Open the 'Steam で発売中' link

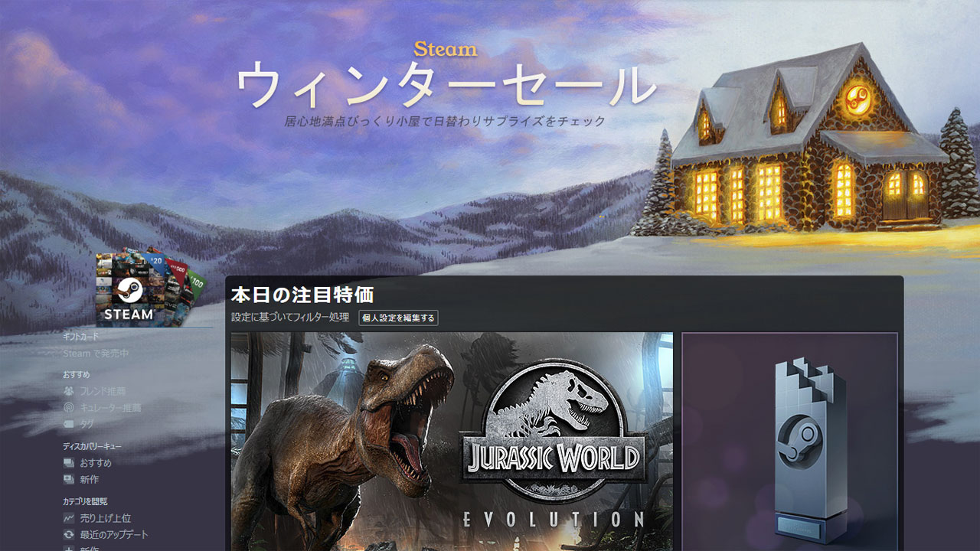coord(96,354)
